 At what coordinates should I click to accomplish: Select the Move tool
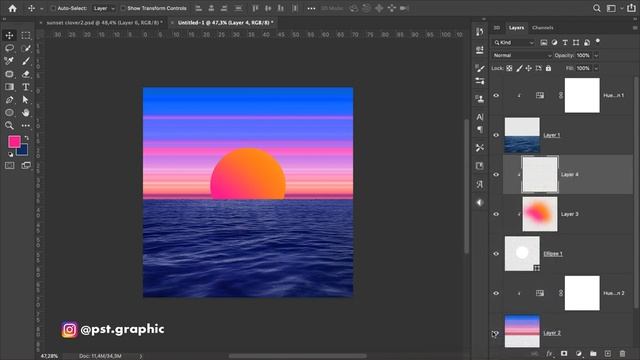coord(9,36)
